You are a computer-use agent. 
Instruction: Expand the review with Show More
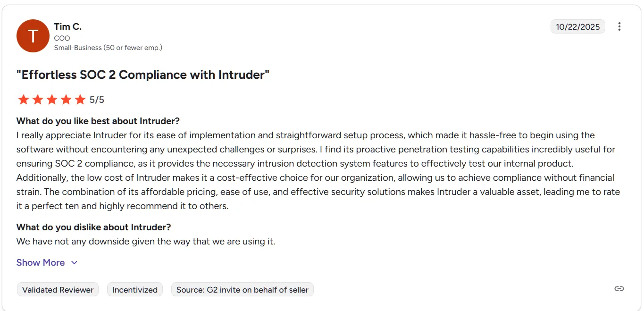pyautogui.click(x=41, y=262)
